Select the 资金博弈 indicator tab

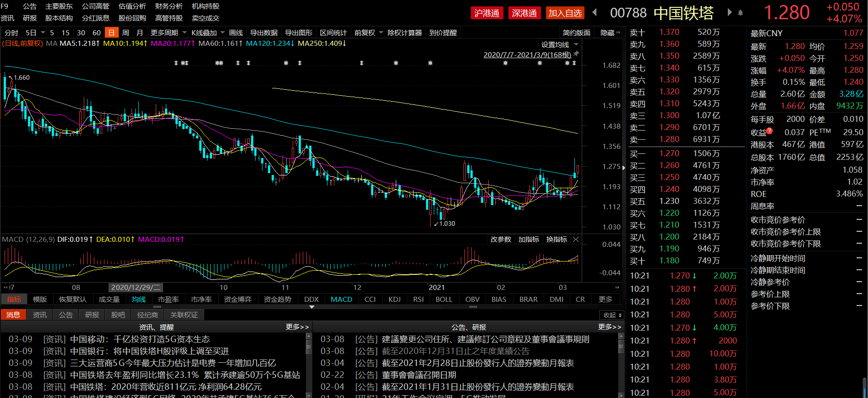tap(238, 299)
